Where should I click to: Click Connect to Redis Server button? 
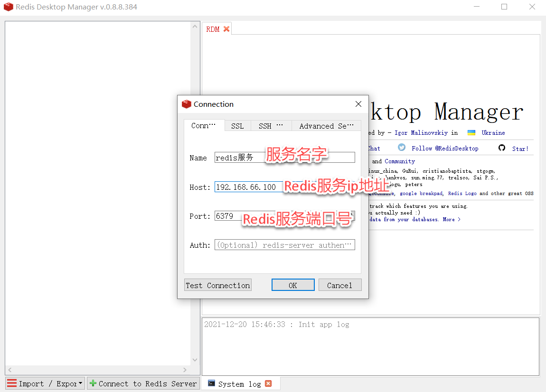pyautogui.click(x=143, y=383)
